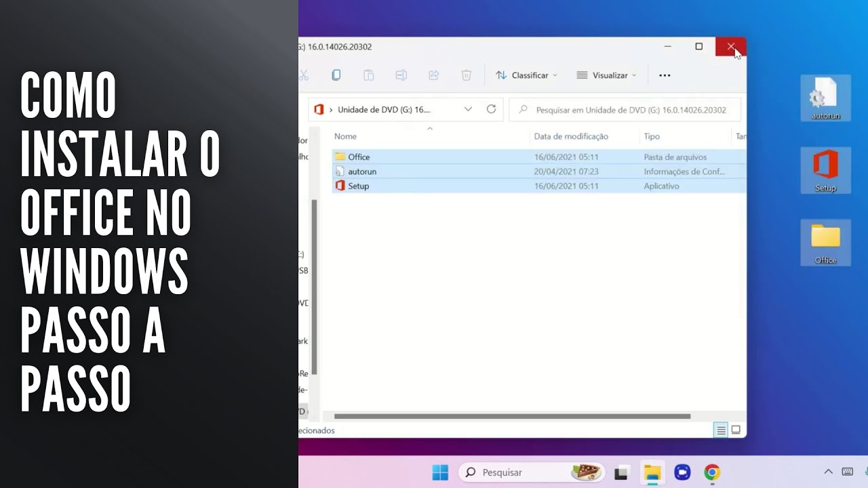Click the Copy icon in Explorer toolbar
Screen dimensions: 868x488
(x=336, y=75)
